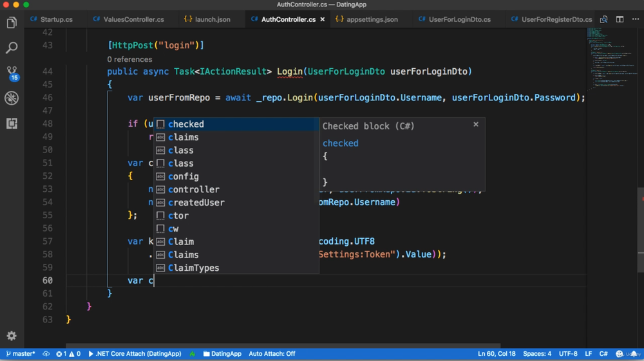
Task: Toggle Auto Attach: Off
Action: point(272,354)
